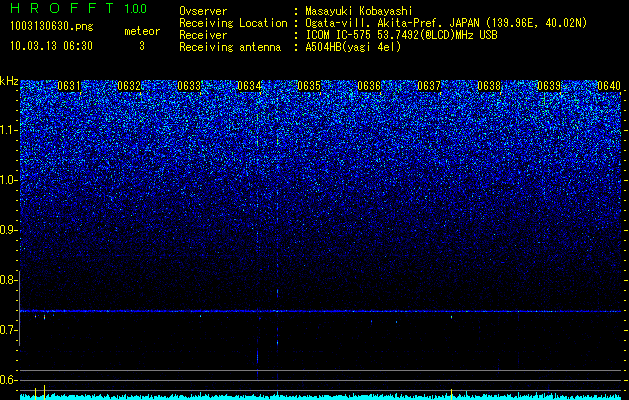This screenshot has width=629, height=400.
Task: Click the meteor count label
Action: (x=142, y=31)
